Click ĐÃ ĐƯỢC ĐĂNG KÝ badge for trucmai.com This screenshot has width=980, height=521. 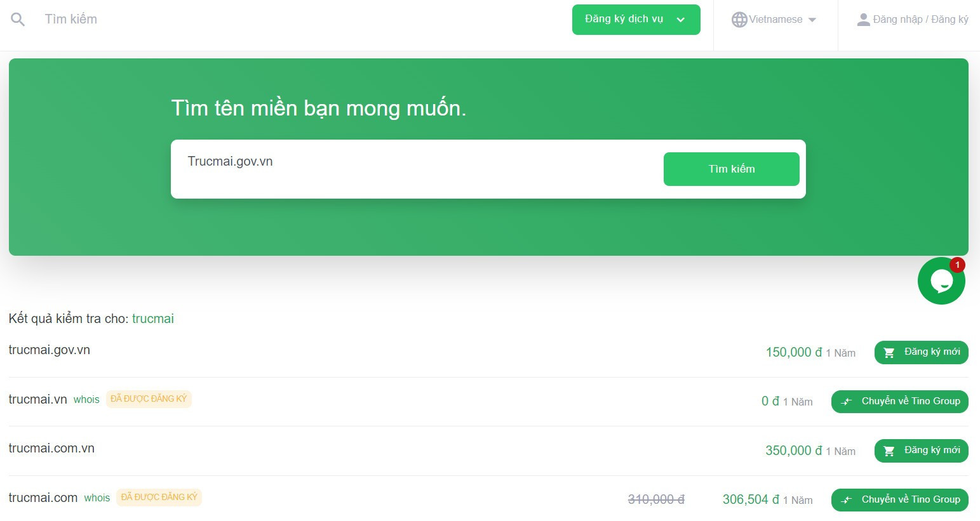(x=159, y=497)
